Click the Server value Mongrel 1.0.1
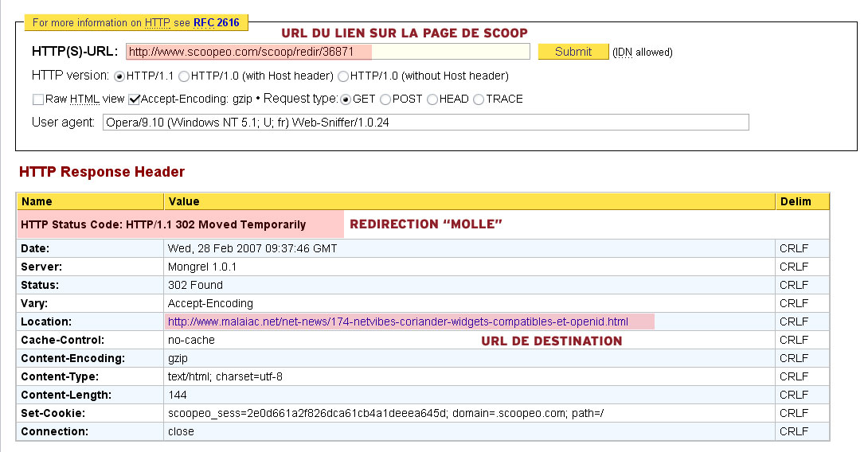 point(202,267)
